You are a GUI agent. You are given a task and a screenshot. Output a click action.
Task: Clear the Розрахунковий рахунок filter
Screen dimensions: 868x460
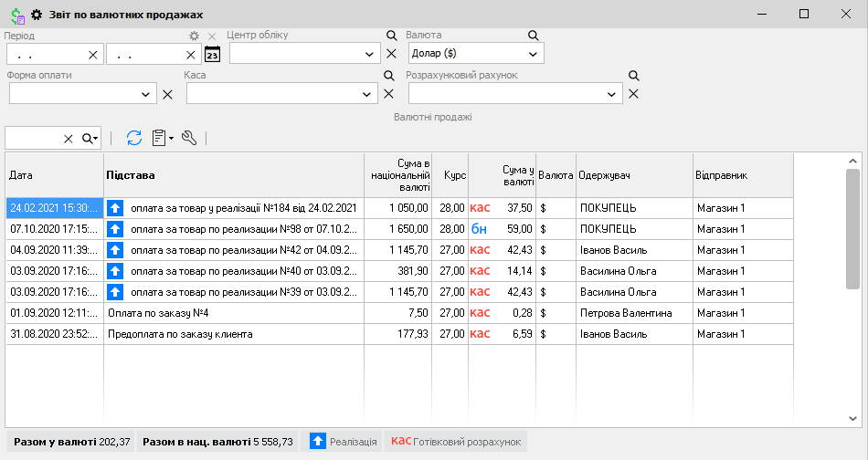[x=632, y=93]
